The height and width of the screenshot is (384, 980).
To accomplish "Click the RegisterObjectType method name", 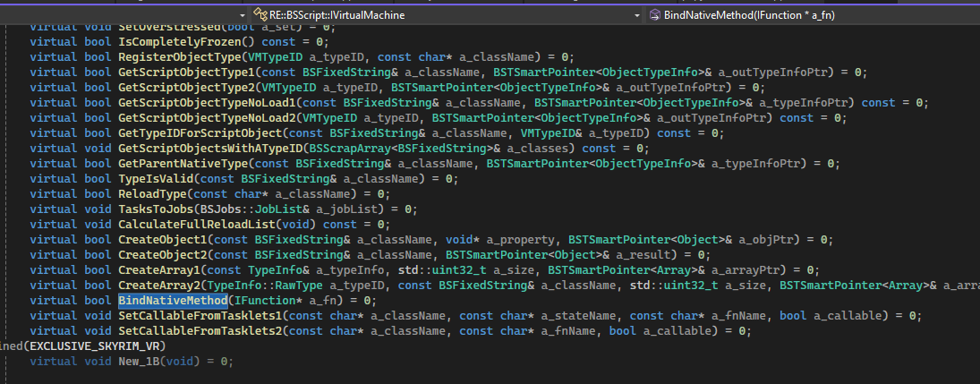I will (180, 56).
